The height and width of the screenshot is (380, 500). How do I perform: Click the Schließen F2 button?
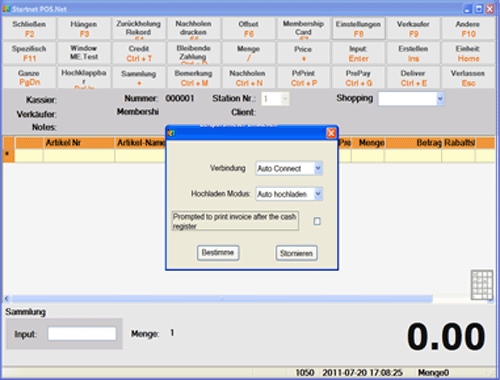(29, 29)
